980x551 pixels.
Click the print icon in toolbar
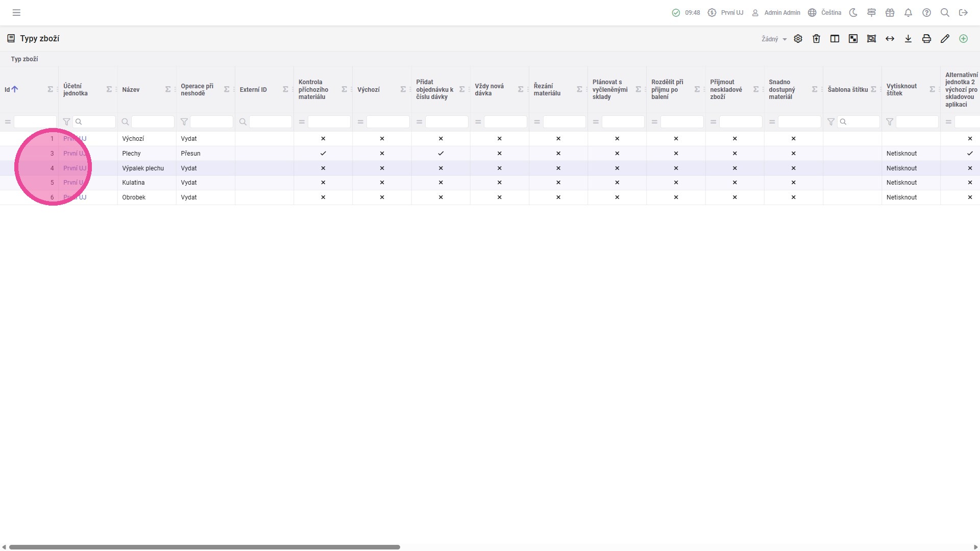pos(926,39)
